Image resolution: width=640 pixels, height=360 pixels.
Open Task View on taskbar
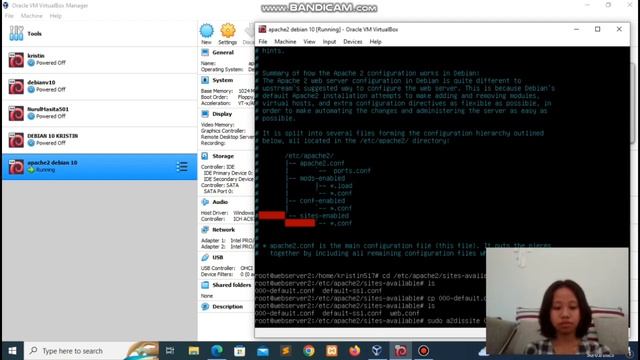170,351
